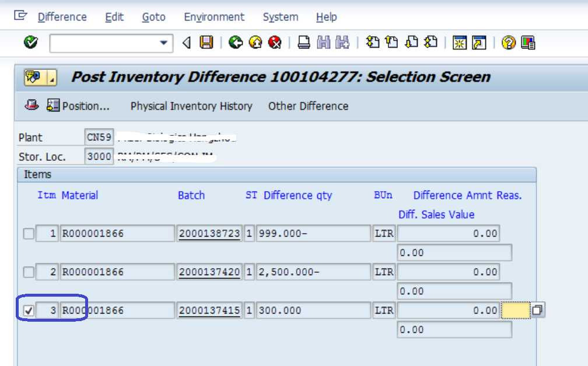
Task: Go to the Previous Page icon
Action: click(x=392, y=42)
